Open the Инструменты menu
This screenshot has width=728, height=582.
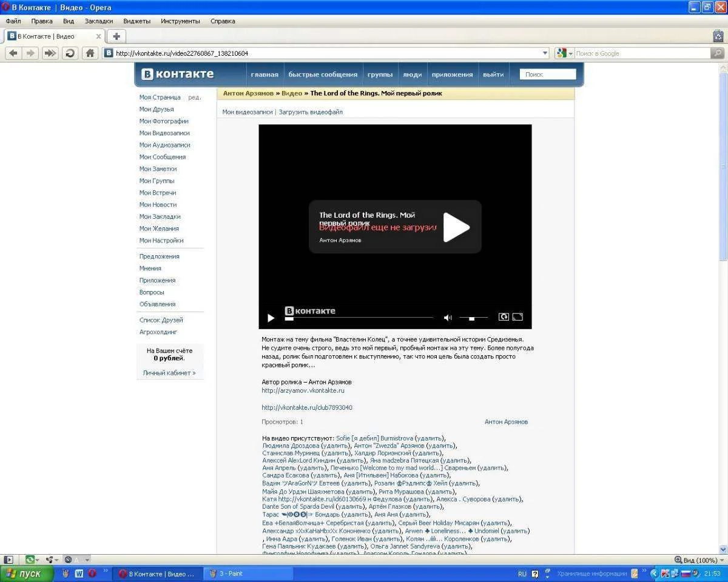coord(180,21)
